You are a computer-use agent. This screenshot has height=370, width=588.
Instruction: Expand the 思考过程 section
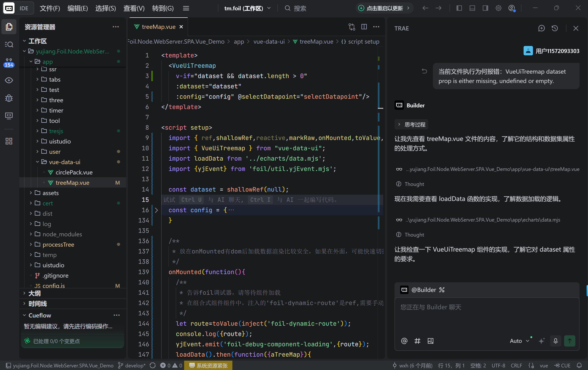[411, 125]
